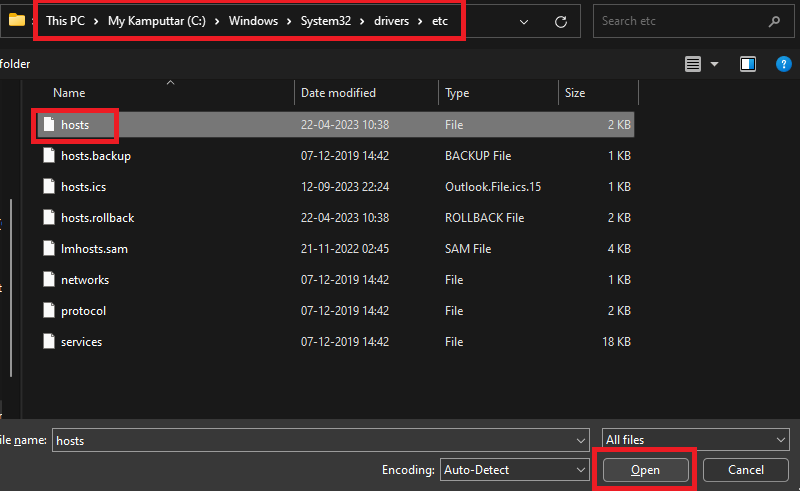Click the Cancel button

(746, 470)
